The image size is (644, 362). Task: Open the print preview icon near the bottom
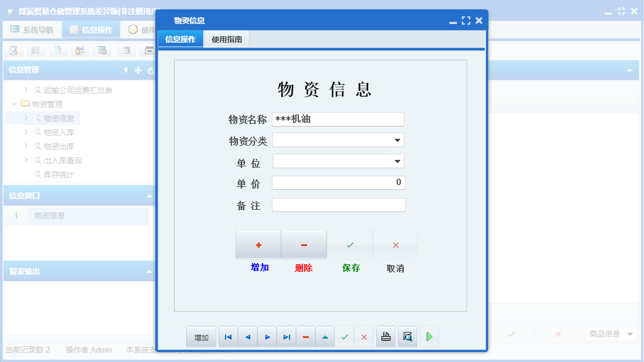[407, 336]
